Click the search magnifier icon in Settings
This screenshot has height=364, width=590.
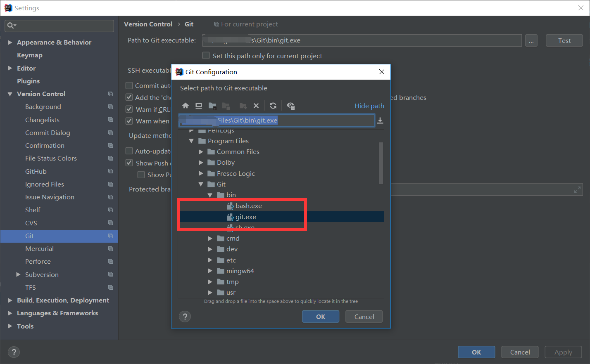(11, 26)
